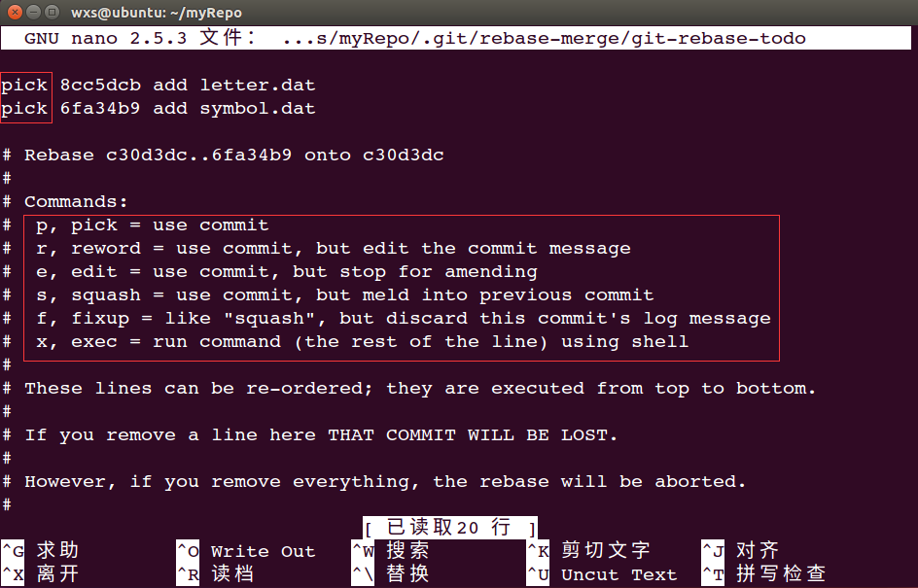Click the ^G help shortcut label

tap(40, 550)
